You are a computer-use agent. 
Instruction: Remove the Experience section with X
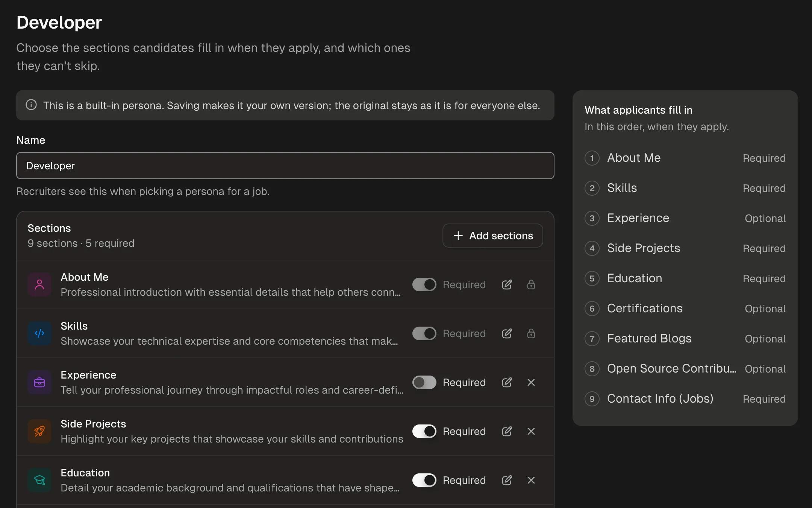point(531,382)
